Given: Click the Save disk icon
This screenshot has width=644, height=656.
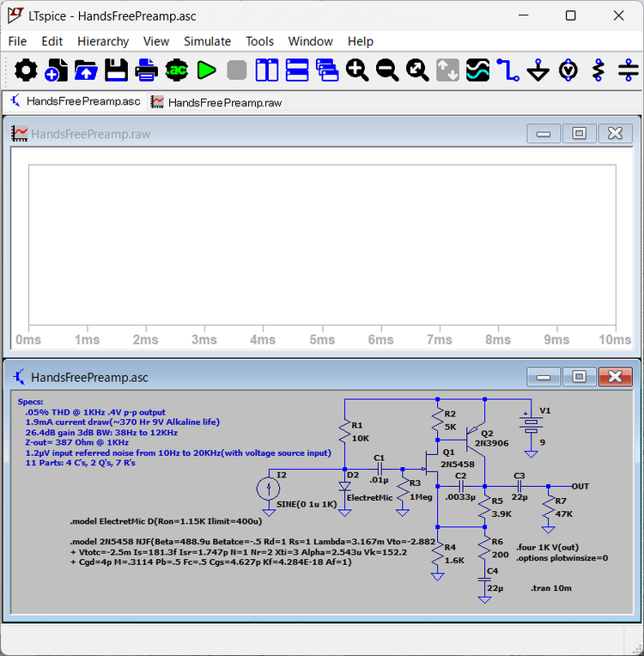Looking at the screenshot, I should [116, 70].
